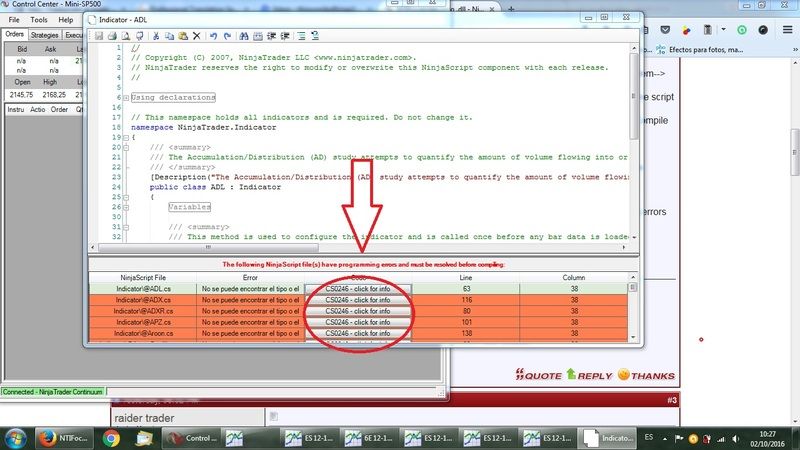The image size is (800, 450).
Task: Collapse the namespace block at line 19
Action: [124, 137]
